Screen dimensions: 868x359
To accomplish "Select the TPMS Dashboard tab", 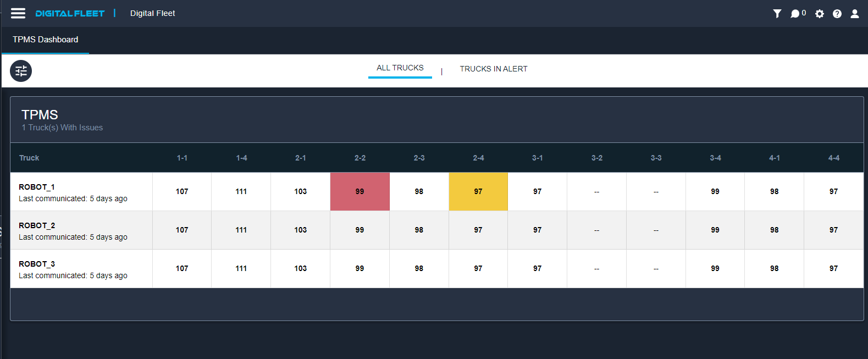I will point(46,40).
